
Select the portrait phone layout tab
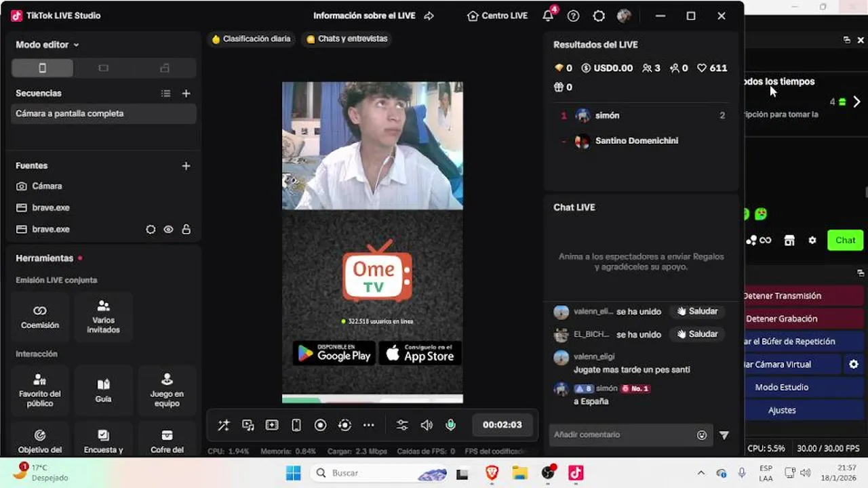coord(42,68)
